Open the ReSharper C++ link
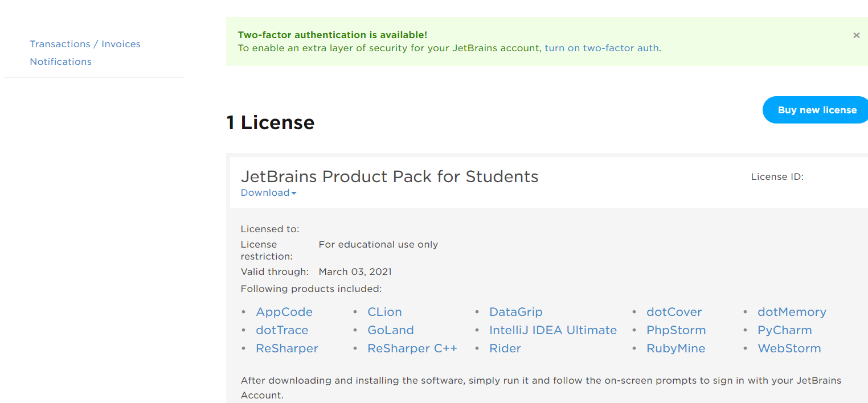Screen dimensions: 868x403 412,348
